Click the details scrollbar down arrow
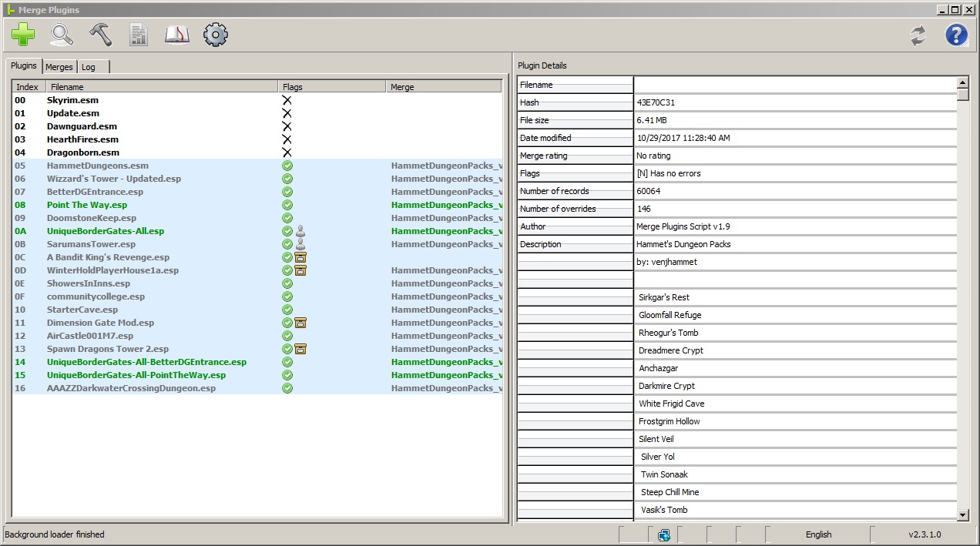 pyautogui.click(x=963, y=514)
